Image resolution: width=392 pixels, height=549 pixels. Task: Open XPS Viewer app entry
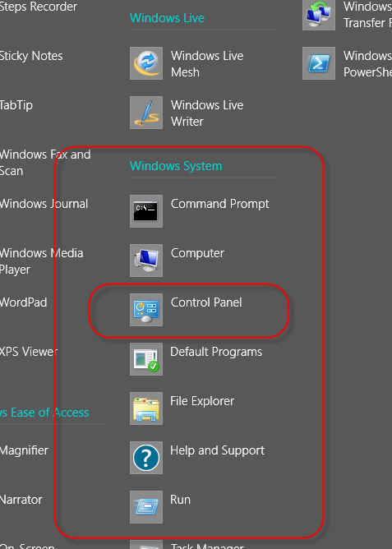pyautogui.click(x=29, y=352)
